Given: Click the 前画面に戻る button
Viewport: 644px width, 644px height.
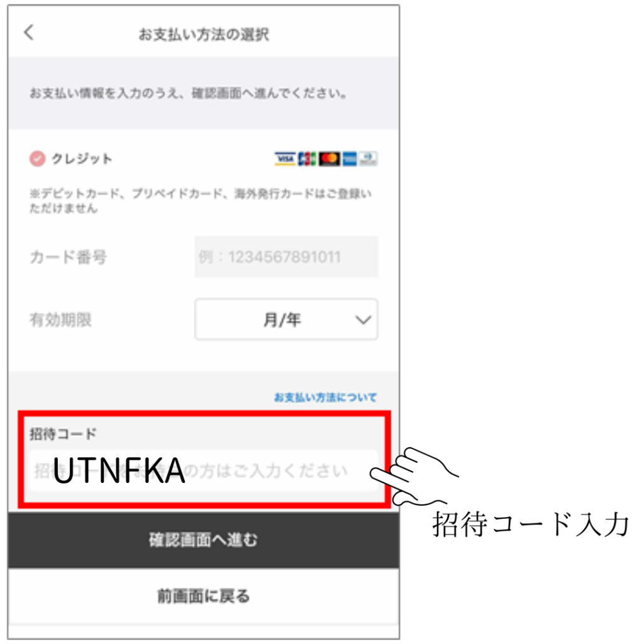Looking at the screenshot, I should 203,596.
